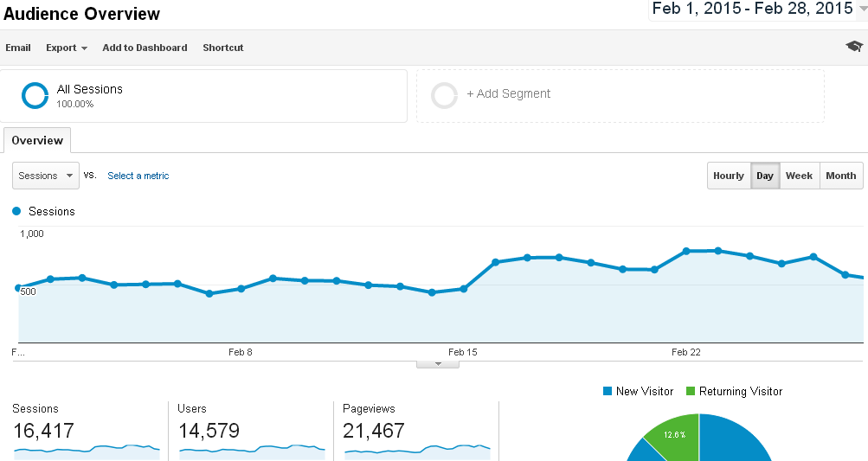Open the date range picker Feb 1 - Feb 28

pyautogui.click(x=756, y=9)
